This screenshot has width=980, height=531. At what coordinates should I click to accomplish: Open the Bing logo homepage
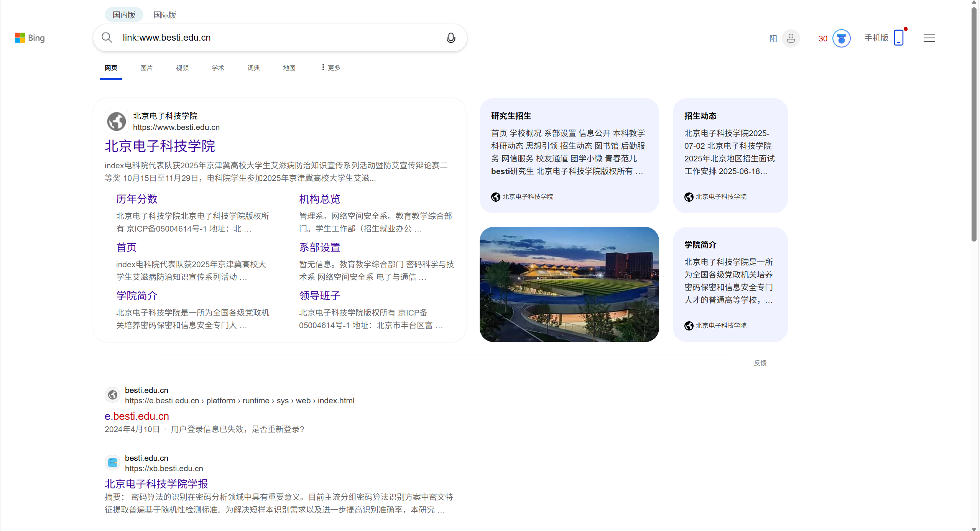(30, 38)
